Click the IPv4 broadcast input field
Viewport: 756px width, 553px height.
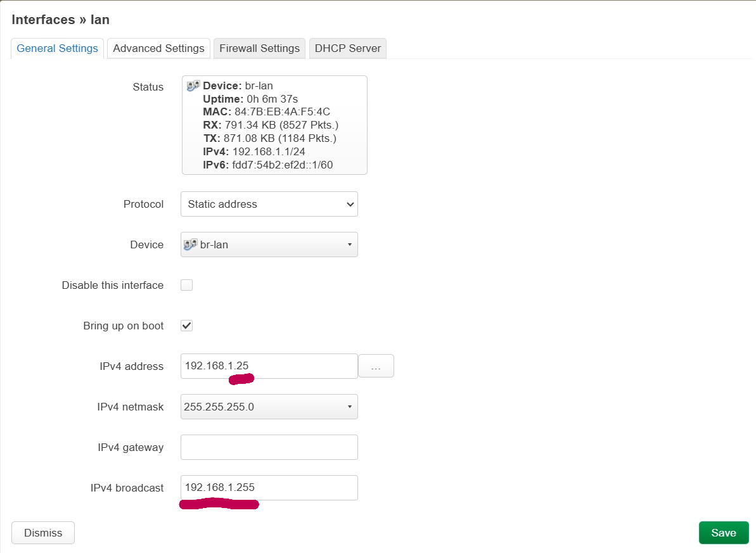269,487
